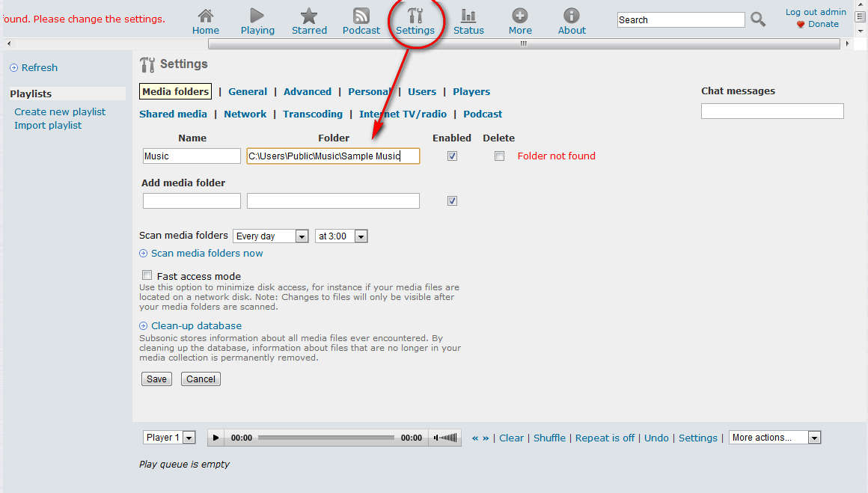Switch to the Players settings tab
This screenshot has width=868, height=493.
click(471, 92)
